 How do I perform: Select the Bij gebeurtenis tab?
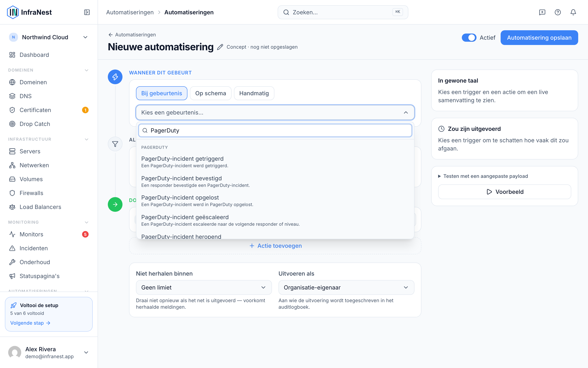(x=161, y=93)
